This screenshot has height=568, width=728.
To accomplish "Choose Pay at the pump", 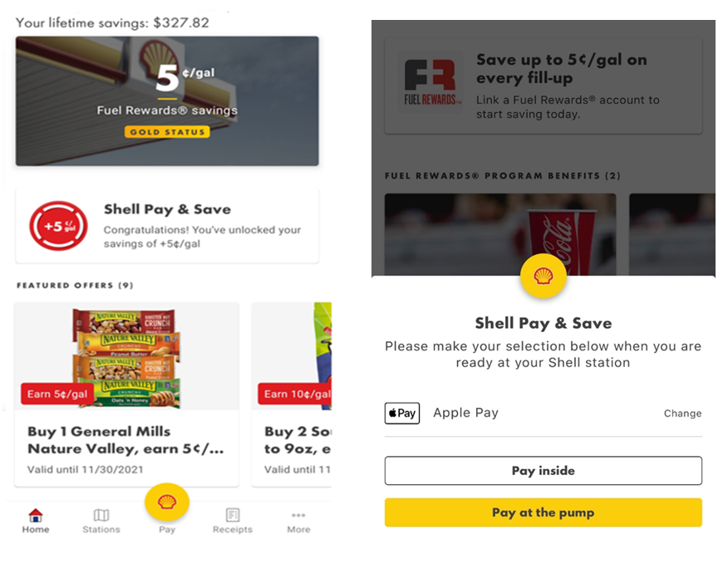I will [544, 512].
